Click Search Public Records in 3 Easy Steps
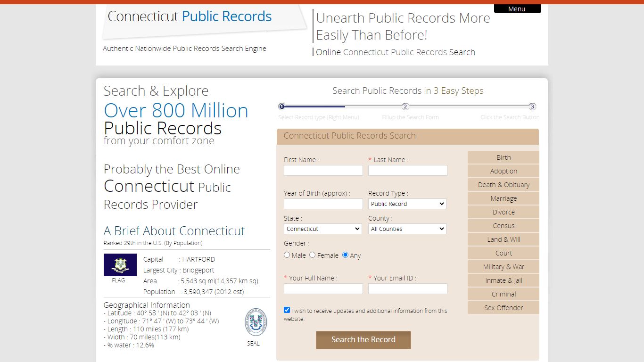The width and height of the screenshot is (644, 362). point(408,91)
